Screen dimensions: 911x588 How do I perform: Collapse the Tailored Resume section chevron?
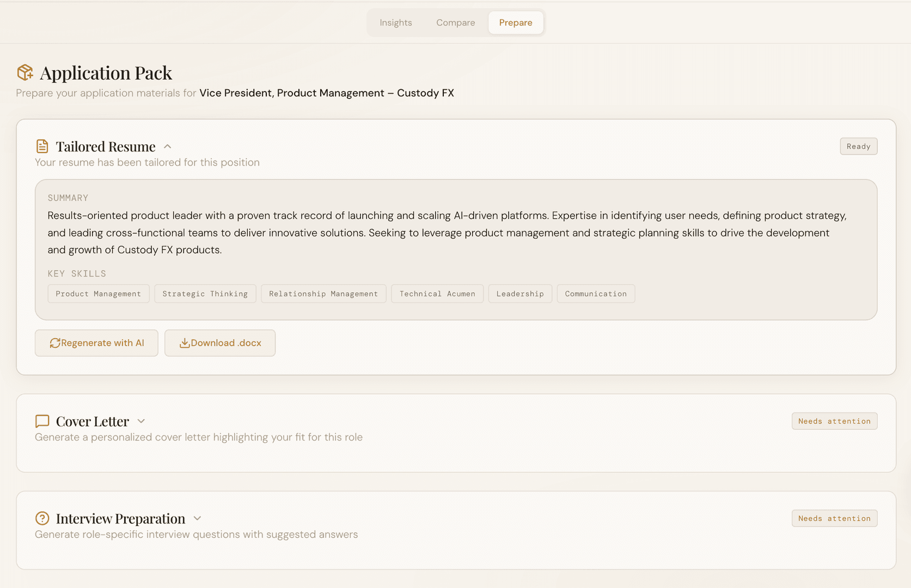coord(168,146)
